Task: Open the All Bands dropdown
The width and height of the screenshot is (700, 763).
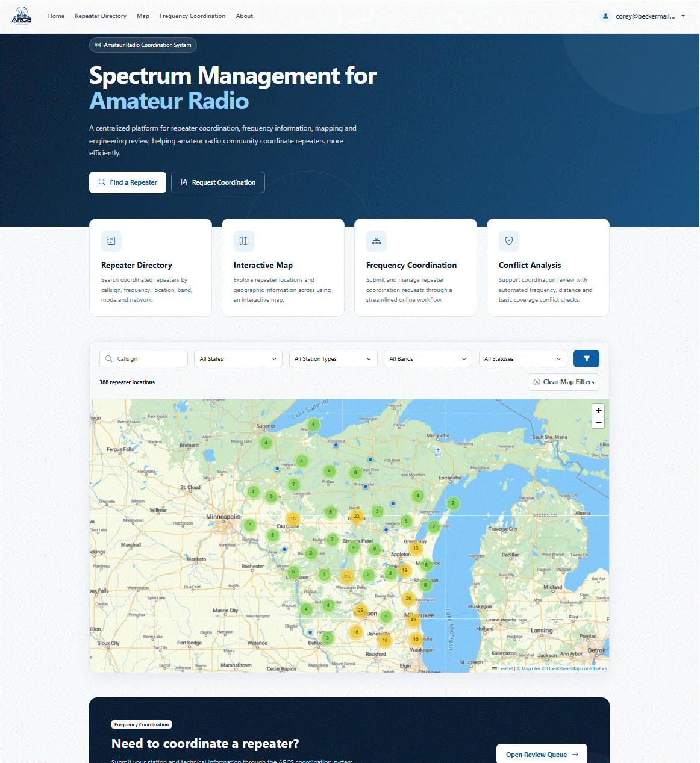Action: tap(428, 358)
